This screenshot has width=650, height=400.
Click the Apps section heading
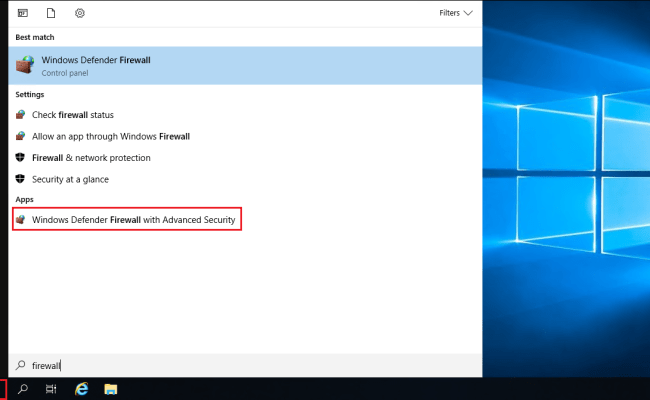point(24,199)
